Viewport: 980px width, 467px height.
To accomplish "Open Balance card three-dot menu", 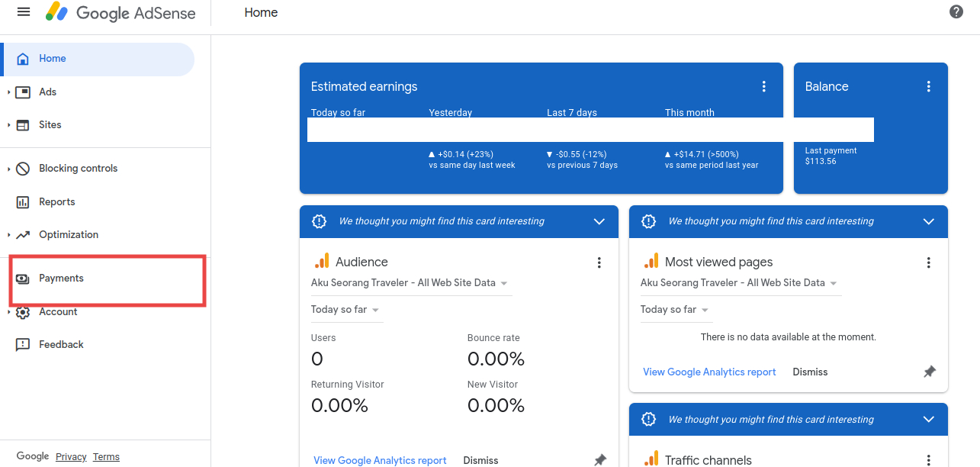I will (x=929, y=87).
